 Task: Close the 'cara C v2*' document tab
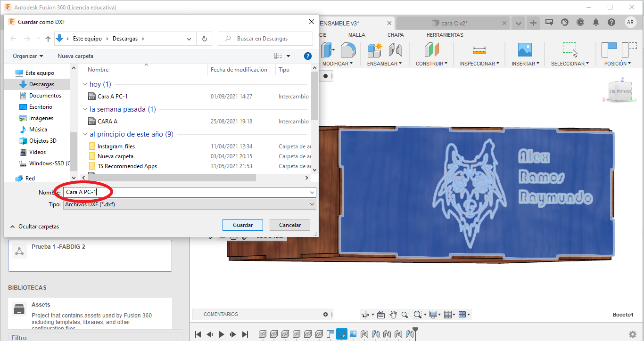point(504,23)
